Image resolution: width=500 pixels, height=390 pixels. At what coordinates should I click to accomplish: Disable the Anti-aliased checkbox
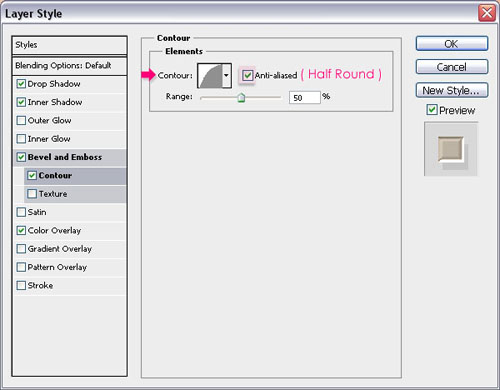click(247, 75)
